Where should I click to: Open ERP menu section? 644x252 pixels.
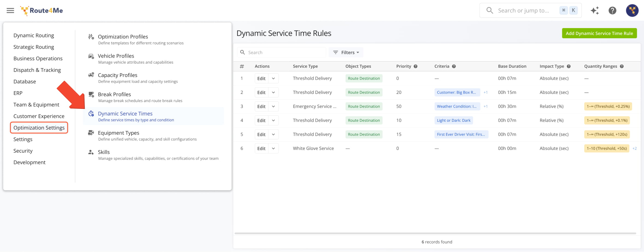[x=18, y=93]
